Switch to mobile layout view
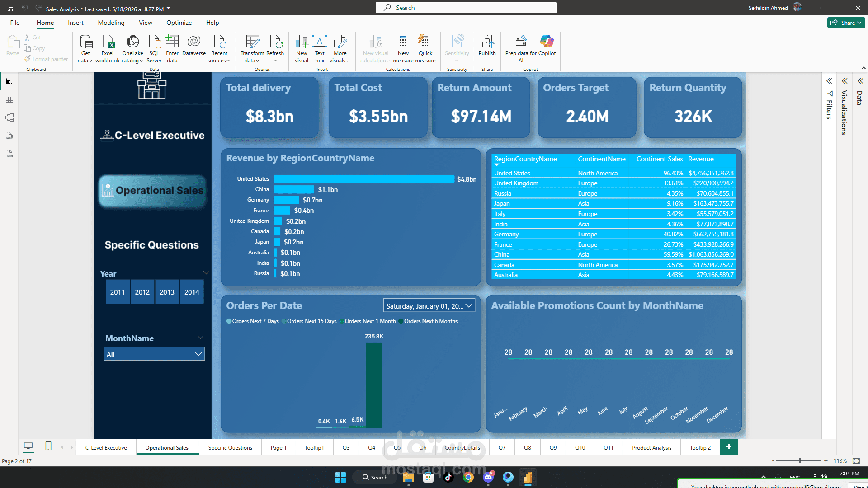This screenshot has height=488, width=868. pyautogui.click(x=48, y=446)
